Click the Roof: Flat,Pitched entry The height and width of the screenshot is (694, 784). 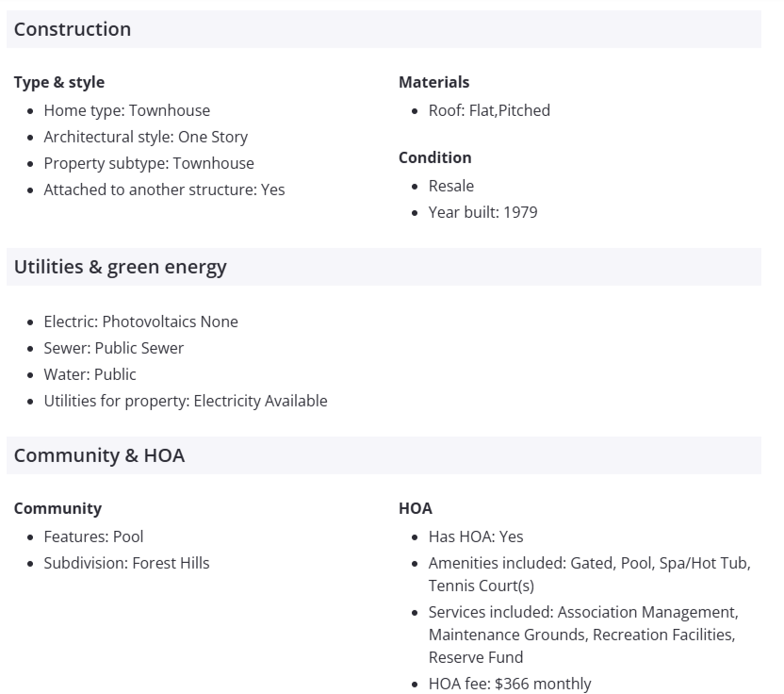pos(489,110)
